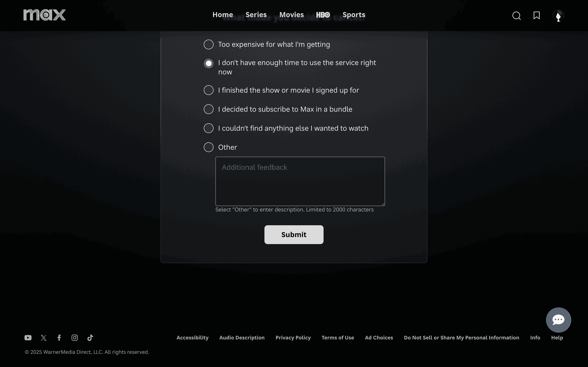The height and width of the screenshot is (367, 588).
Task: Click into the Additional feedback text box
Action: coord(300,181)
